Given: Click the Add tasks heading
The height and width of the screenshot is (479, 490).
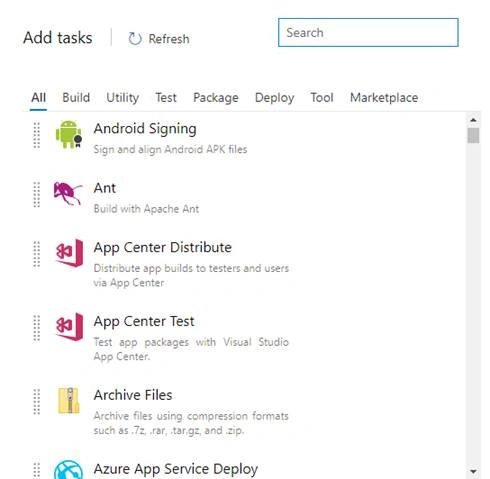Looking at the screenshot, I should 58,37.
